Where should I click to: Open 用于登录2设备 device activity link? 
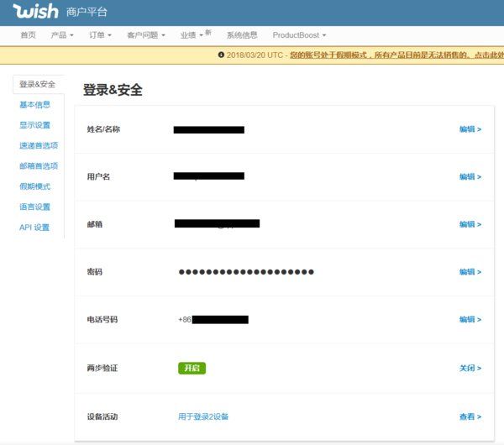click(x=203, y=416)
